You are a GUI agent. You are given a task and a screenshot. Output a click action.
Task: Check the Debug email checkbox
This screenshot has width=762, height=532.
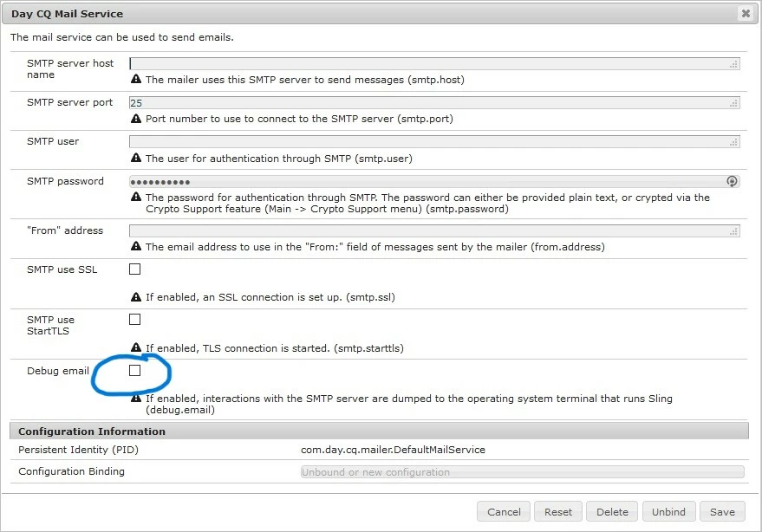(134, 370)
